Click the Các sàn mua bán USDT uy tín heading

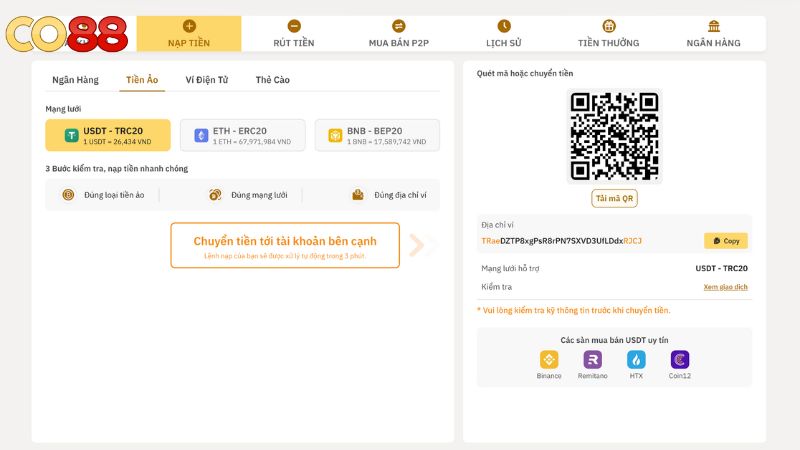[x=614, y=340]
